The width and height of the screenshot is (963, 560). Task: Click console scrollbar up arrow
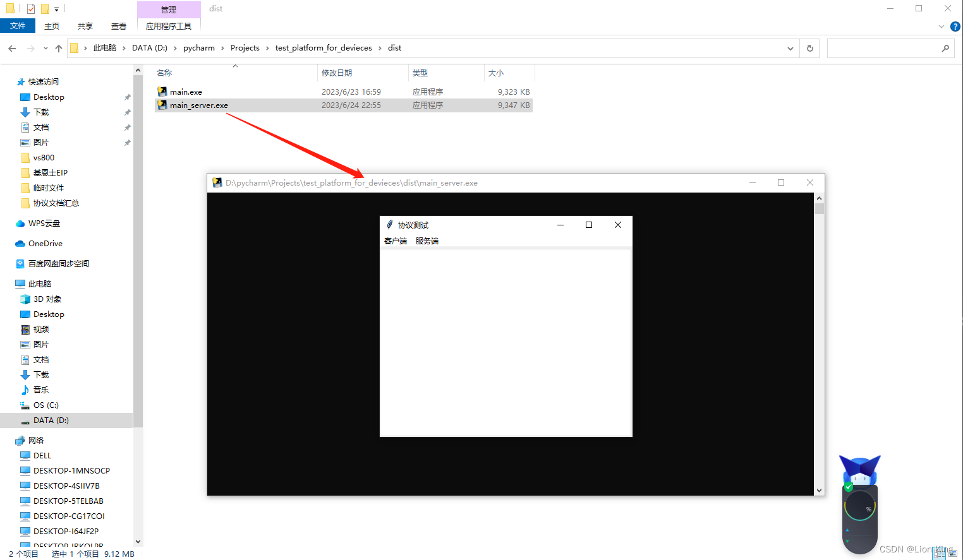(x=819, y=198)
